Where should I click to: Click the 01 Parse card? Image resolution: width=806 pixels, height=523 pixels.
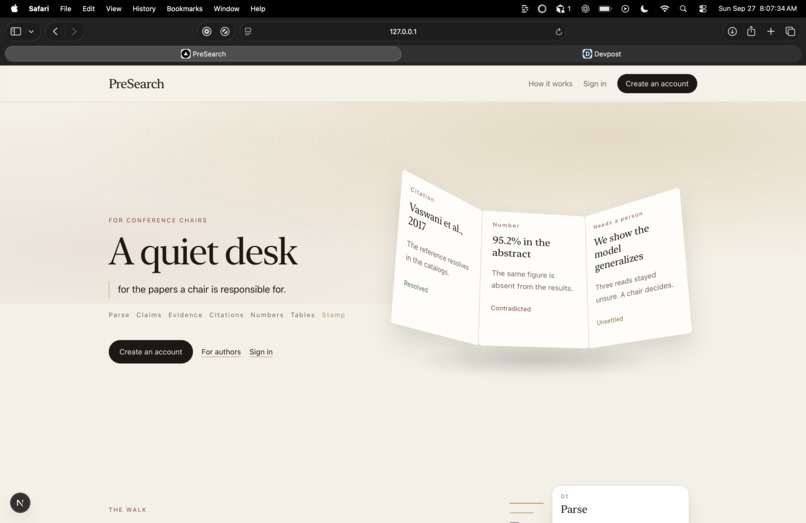click(x=620, y=504)
